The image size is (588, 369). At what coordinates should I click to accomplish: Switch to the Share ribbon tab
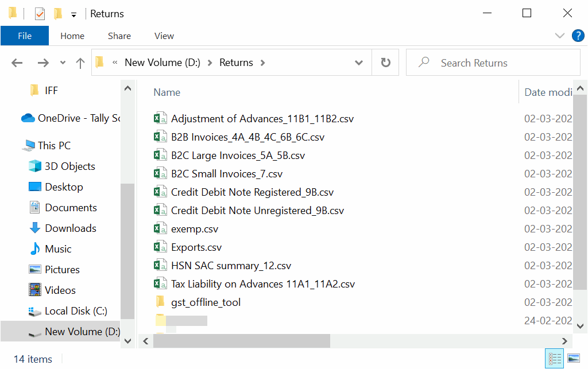119,36
